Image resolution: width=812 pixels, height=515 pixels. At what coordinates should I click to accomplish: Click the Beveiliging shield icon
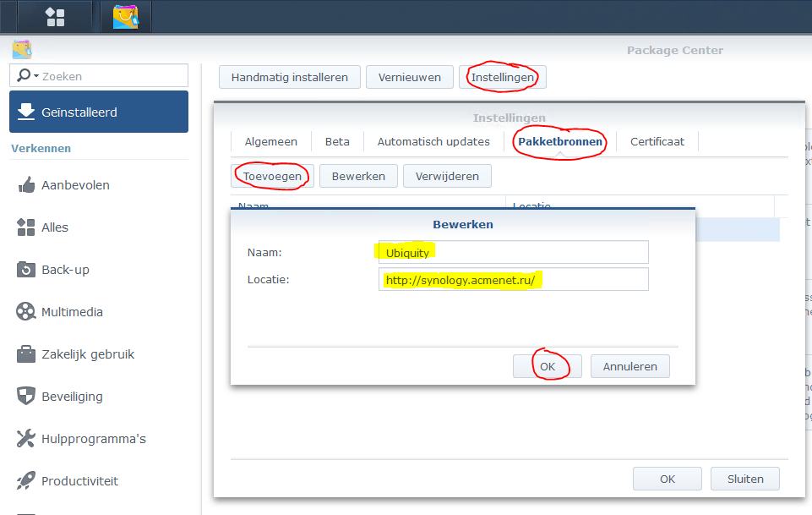[x=26, y=396]
